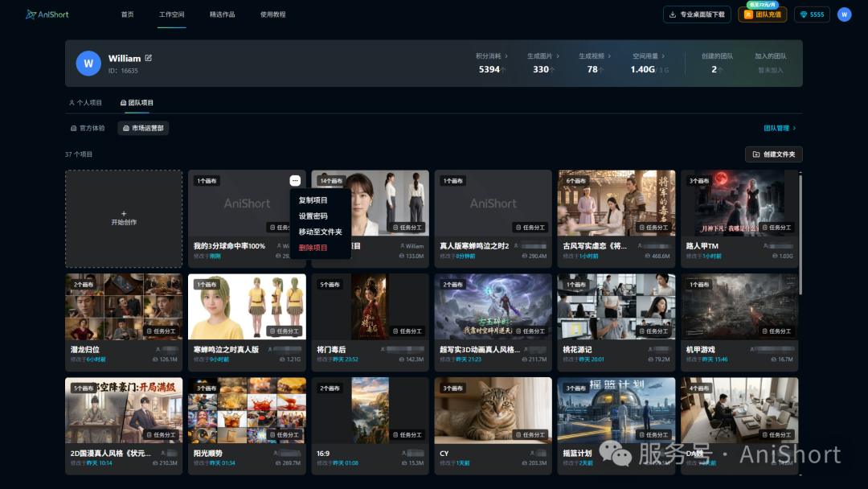This screenshot has height=489, width=868.
Task: Open the 使用教程 nav tab
Action: (273, 14)
